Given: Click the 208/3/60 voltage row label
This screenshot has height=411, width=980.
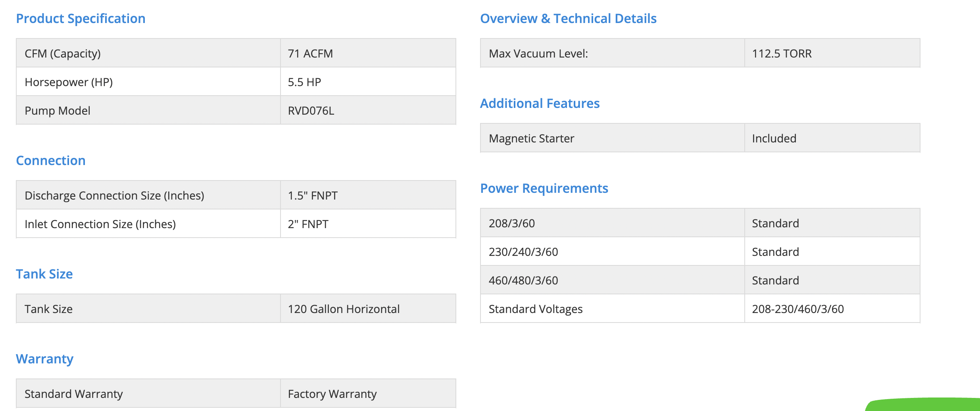Looking at the screenshot, I should coord(512,223).
